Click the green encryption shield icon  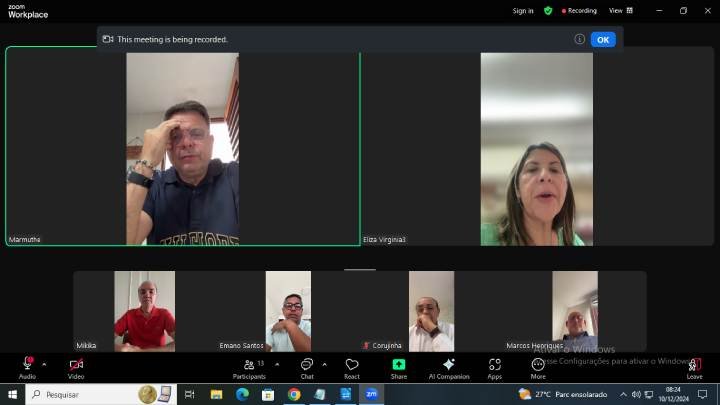pyautogui.click(x=548, y=11)
